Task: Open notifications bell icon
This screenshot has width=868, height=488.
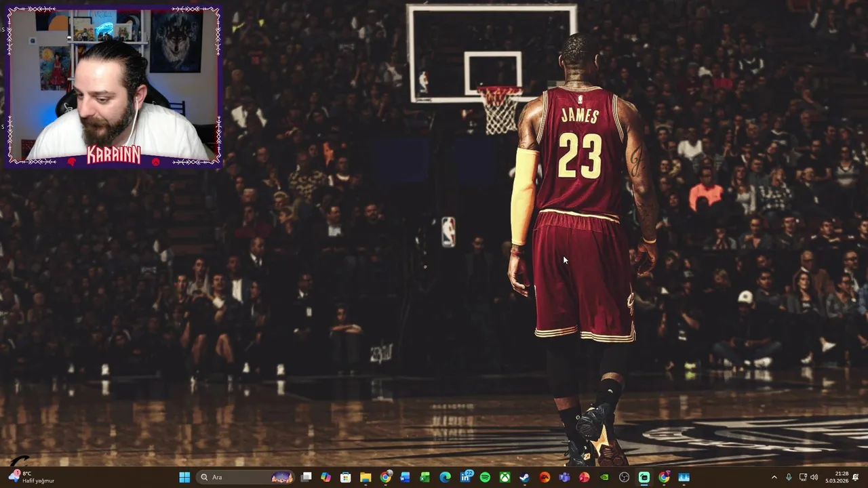Action: [856, 477]
